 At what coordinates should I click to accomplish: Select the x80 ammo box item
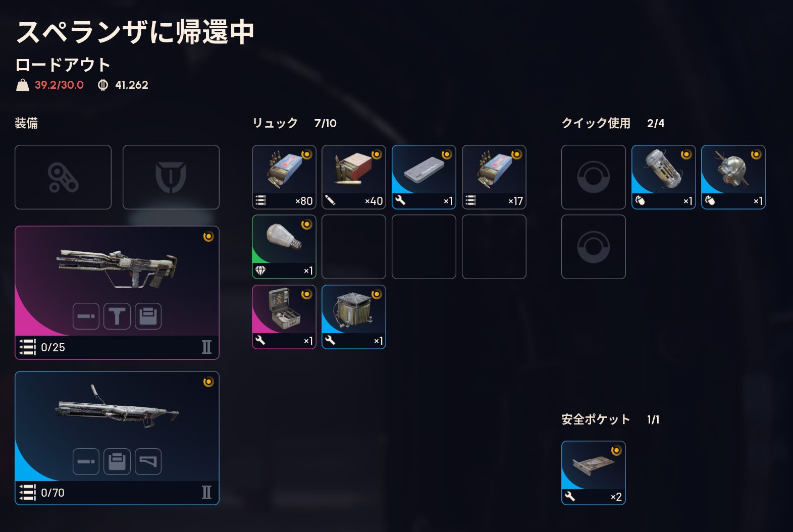[284, 177]
